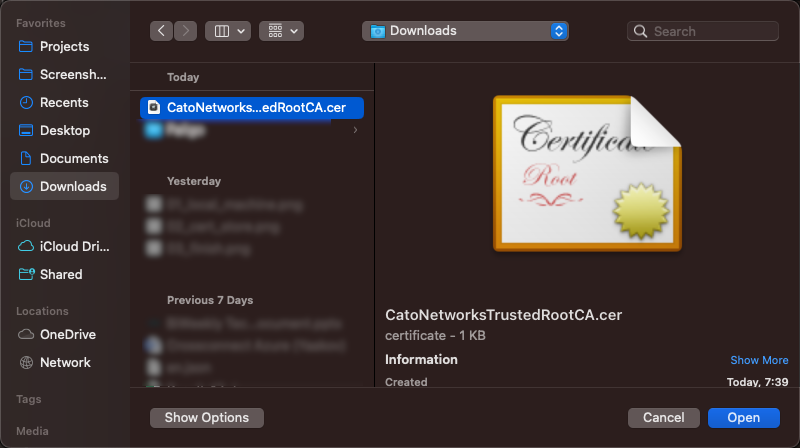Click the Search field

click(708, 31)
